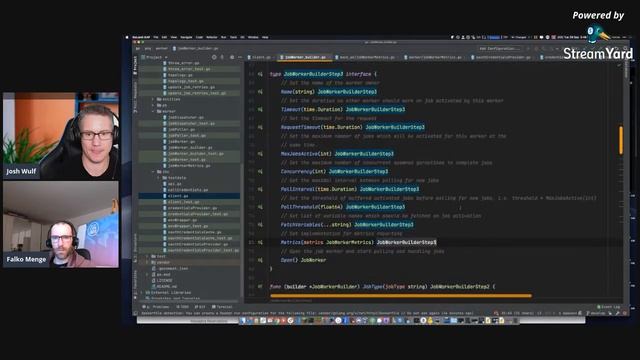Screen dimensions: 640x360
Task: Open the Project panel settings gear
Action: [x=232, y=57]
